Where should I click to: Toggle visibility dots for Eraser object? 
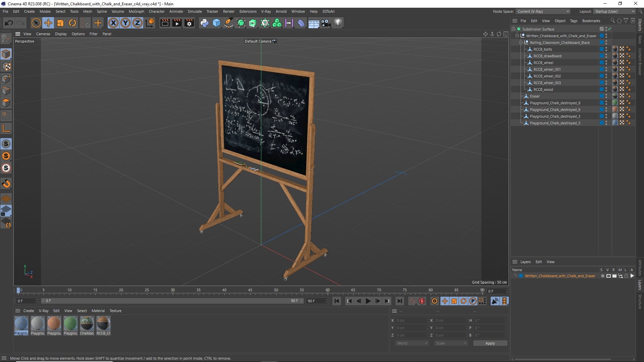606,96
